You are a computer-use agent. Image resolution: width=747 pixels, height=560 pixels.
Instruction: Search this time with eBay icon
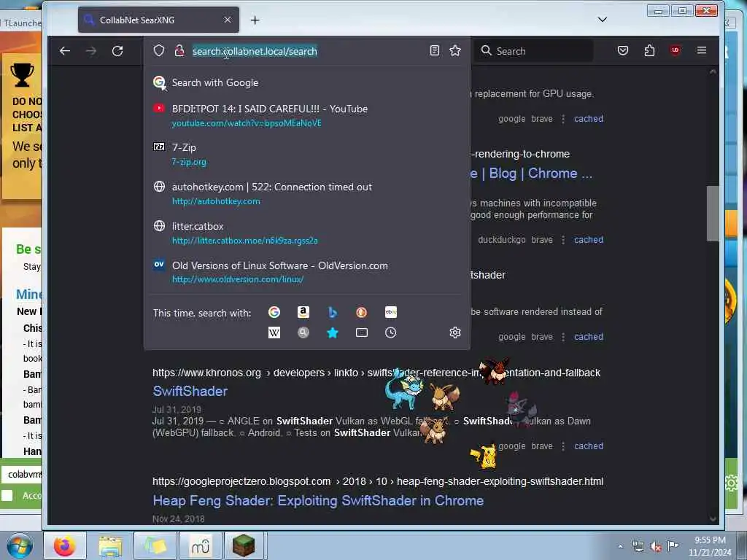[x=391, y=312]
